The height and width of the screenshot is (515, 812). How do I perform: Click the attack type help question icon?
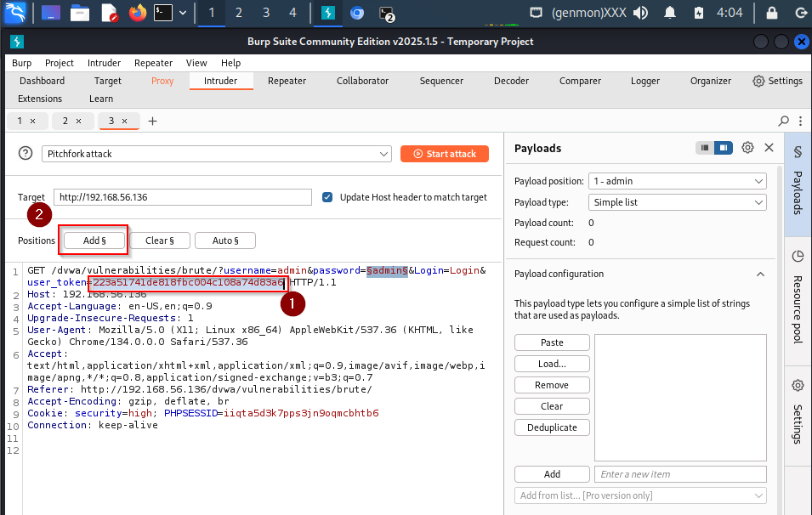pyautogui.click(x=26, y=153)
